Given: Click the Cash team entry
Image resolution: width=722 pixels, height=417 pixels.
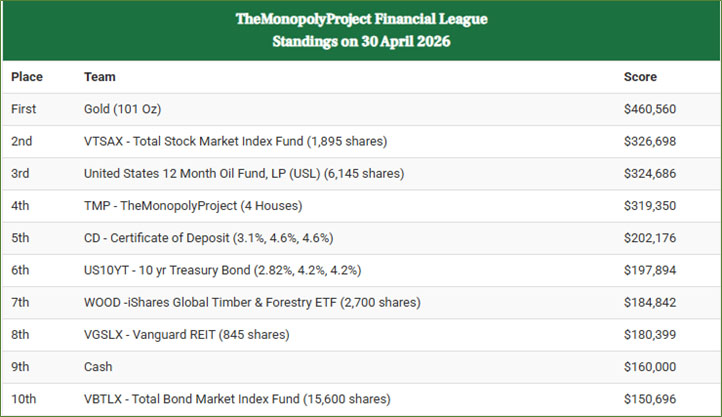Looking at the screenshot, I should [x=98, y=367].
